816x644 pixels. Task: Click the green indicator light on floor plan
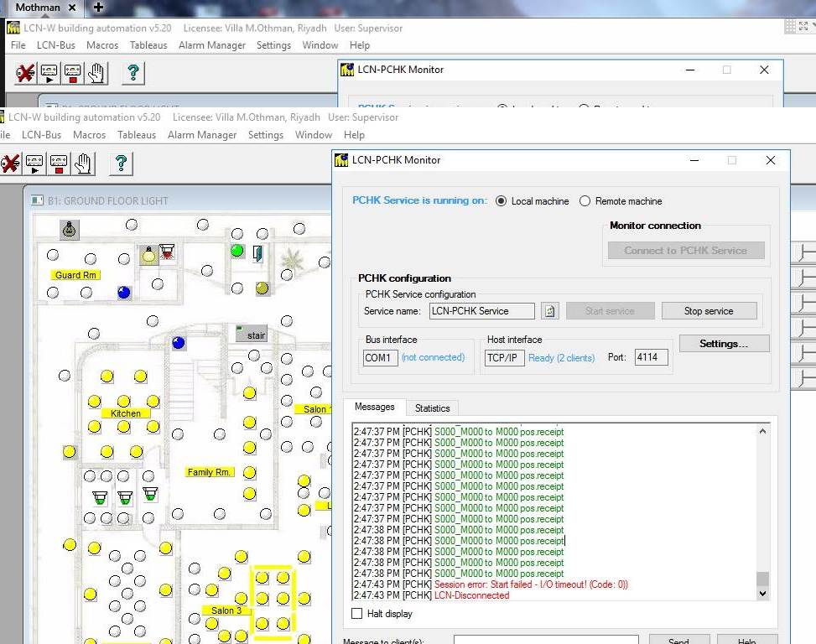click(x=237, y=251)
